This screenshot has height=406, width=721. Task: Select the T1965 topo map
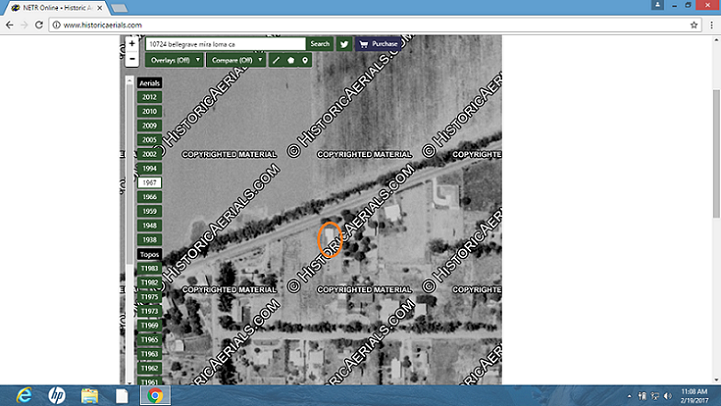[149, 340]
